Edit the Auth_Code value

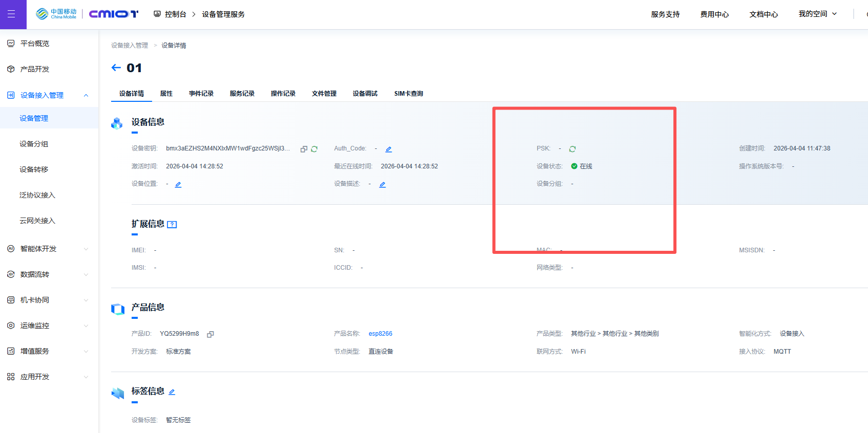[x=389, y=149]
